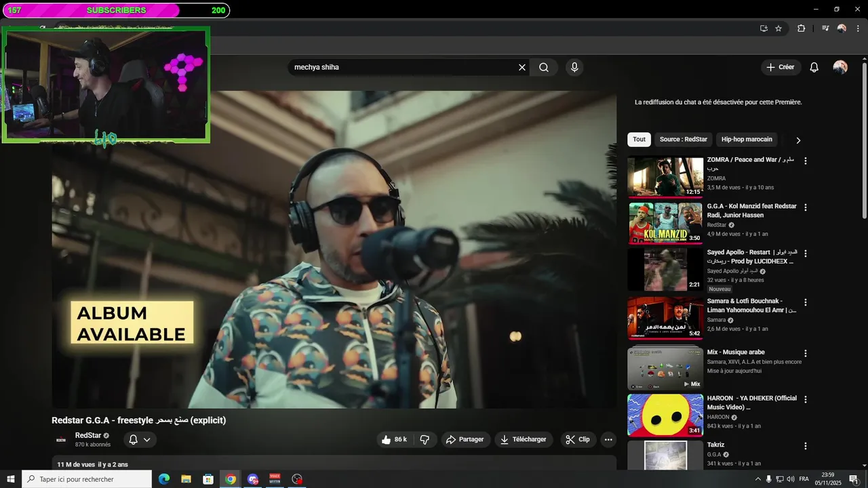The height and width of the screenshot is (488, 868).
Task: Bookmark this page with the star icon
Action: (x=778, y=28)
